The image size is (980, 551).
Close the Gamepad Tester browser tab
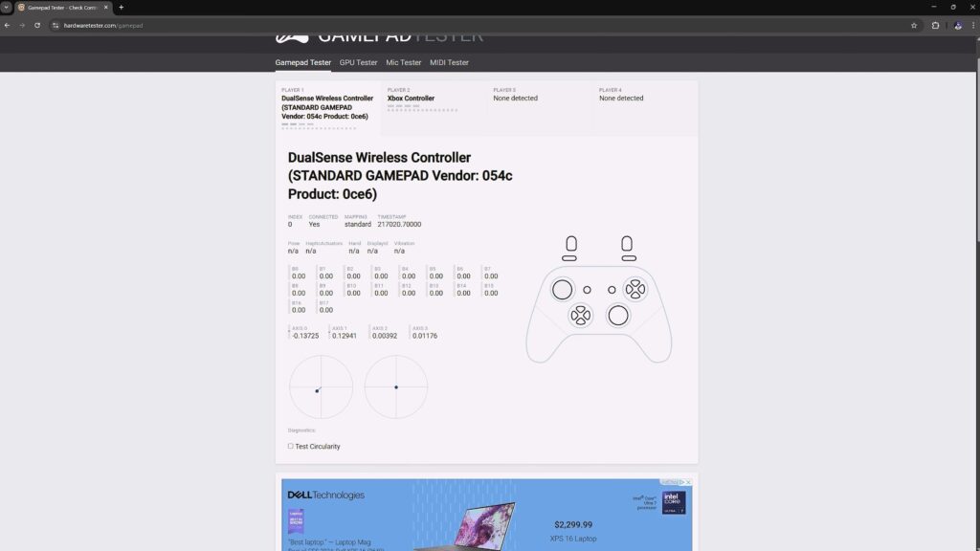coord(105,8)
